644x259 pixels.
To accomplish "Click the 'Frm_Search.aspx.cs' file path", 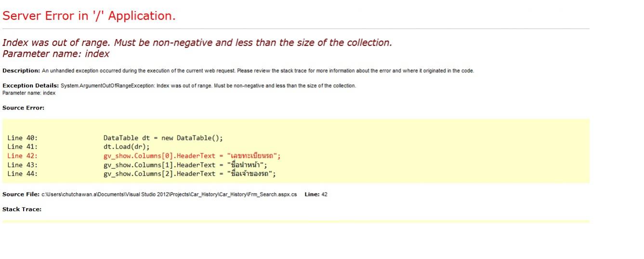I will click(x=169, y=194).
